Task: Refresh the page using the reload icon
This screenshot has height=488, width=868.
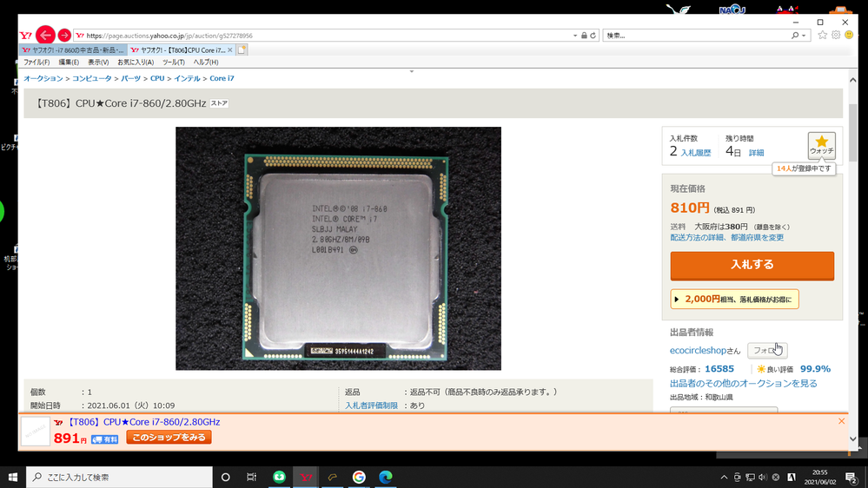Action: click(x=593, y=36)
